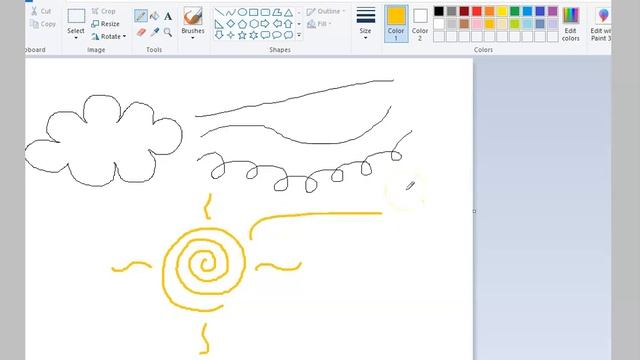Pick the straight Line shape
640x360 pixels.
click(219, 12)
